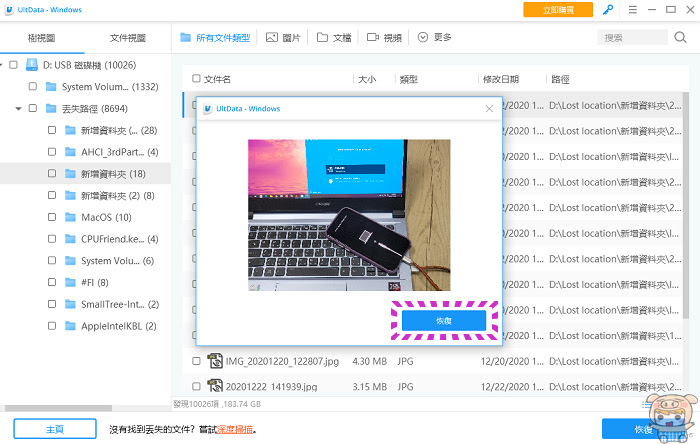Click the tree panel horizontal scrollbar
Image resolution: width=700 pixels, height=444 pixels.
tap(58, 408)
